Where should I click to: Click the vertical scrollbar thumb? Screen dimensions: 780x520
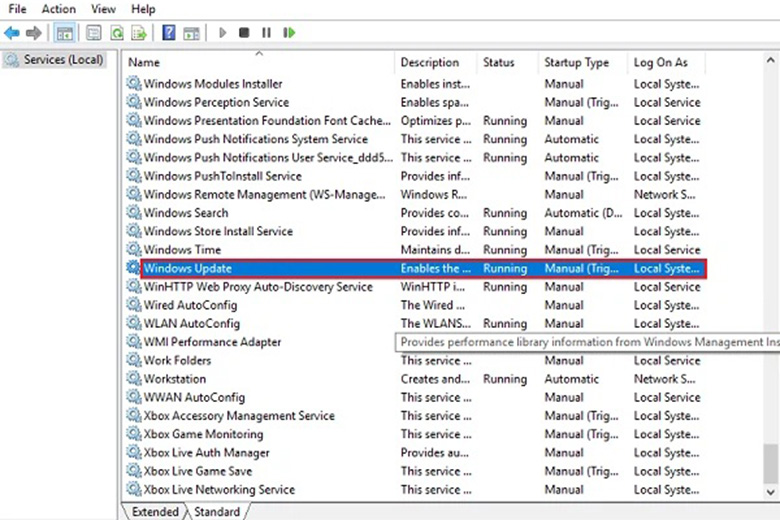point(770,463)
